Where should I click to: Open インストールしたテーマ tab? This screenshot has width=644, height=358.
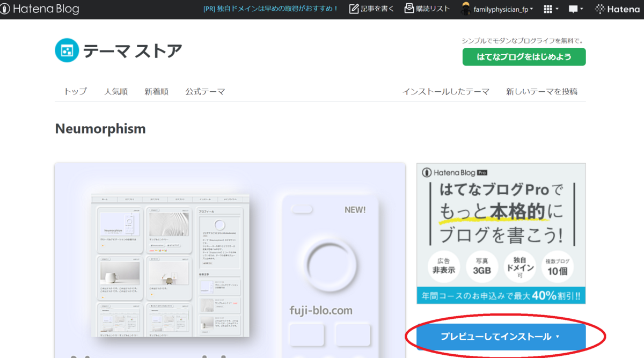[x=446, y=91]
